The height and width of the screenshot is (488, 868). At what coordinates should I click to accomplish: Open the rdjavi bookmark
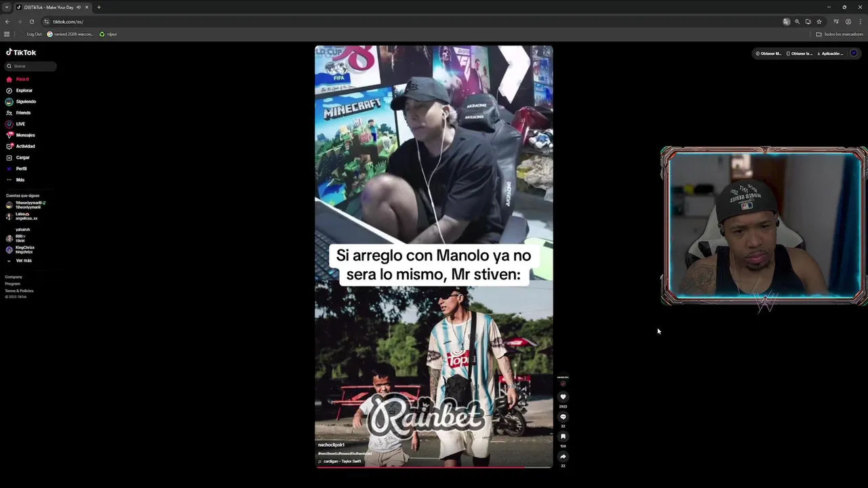(x=108, y=34)
